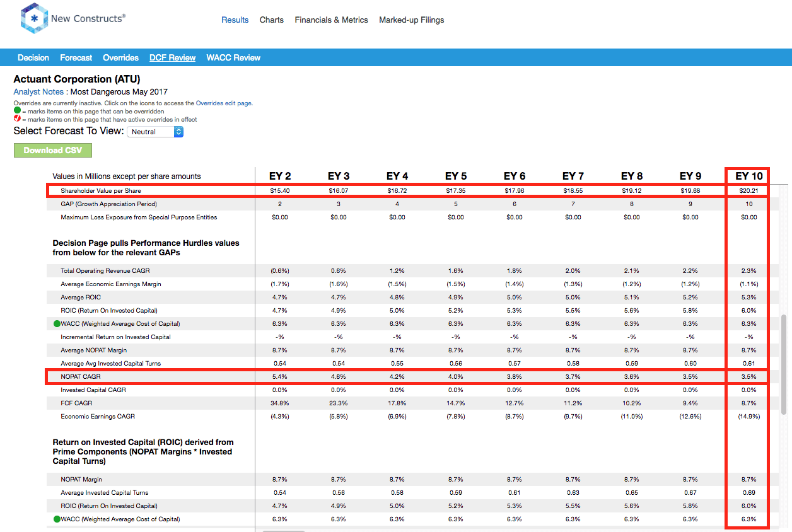Image resolution: width=792 pixels, height=532 pixels.
Task: Click the Average ROIC row label
Action: click(81, 298)
